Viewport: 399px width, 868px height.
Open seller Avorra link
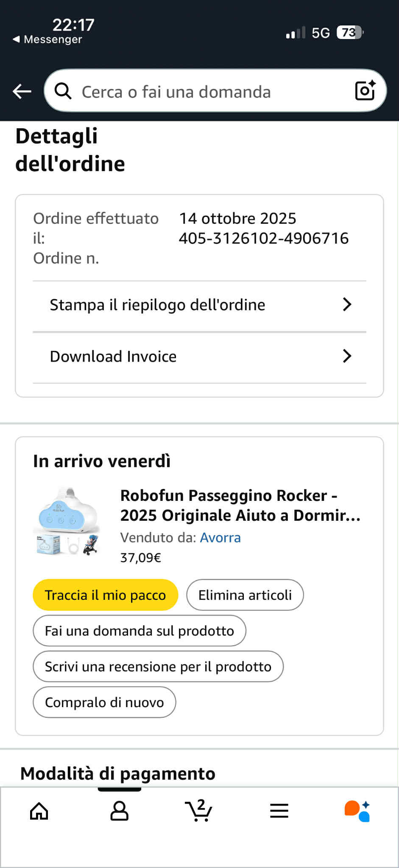click(x=220, y=538)
